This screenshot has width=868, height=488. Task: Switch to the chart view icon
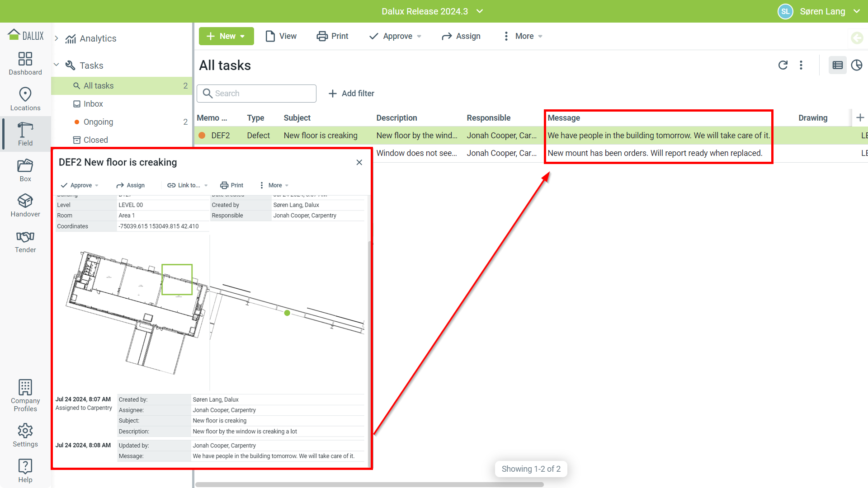click(856, 65)
